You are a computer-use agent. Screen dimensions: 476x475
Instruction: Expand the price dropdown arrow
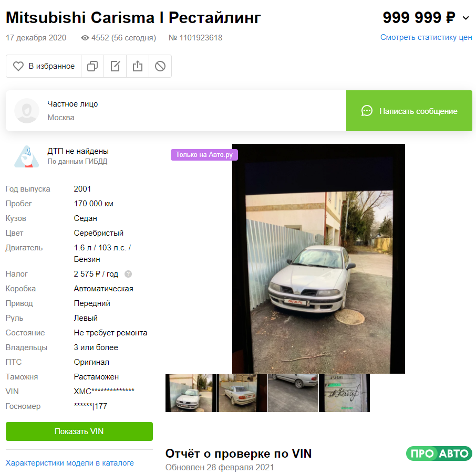coord(466,18)
